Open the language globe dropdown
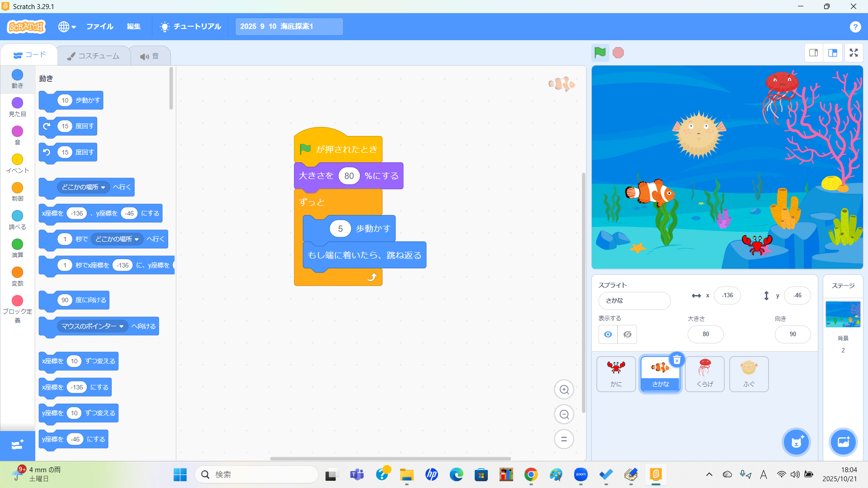This screenshot has height=488, width=868. tap(66, 27)
